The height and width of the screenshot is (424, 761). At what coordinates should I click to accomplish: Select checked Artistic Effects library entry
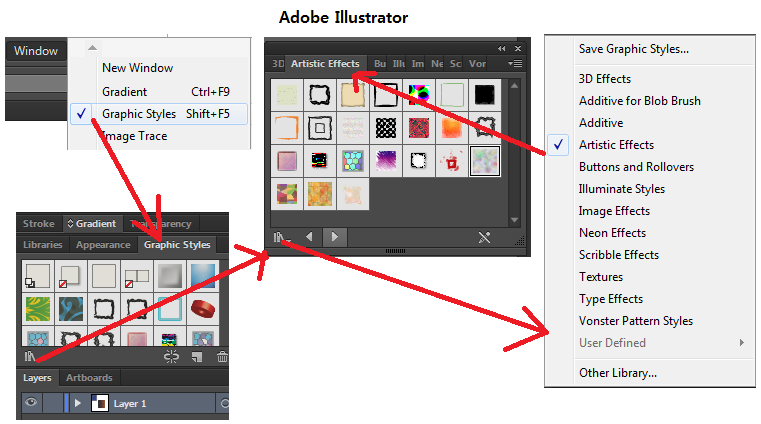point(616,145)
